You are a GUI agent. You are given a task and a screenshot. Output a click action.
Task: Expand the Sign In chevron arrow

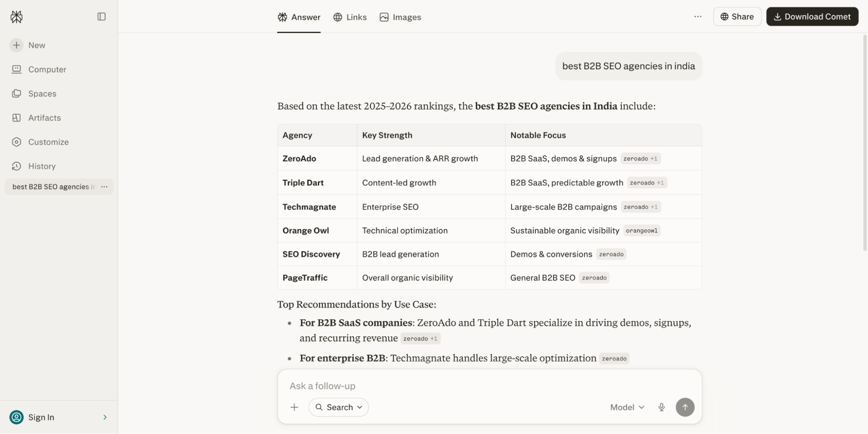pos(105,417)
